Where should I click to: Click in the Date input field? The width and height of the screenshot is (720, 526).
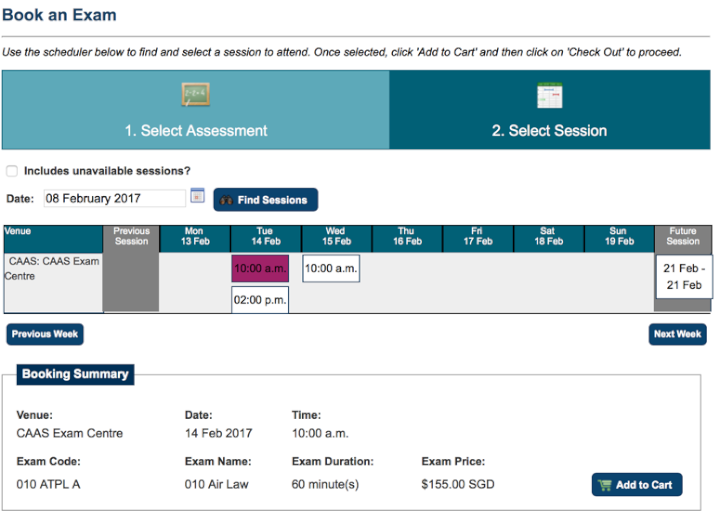[x=113, y=198]
